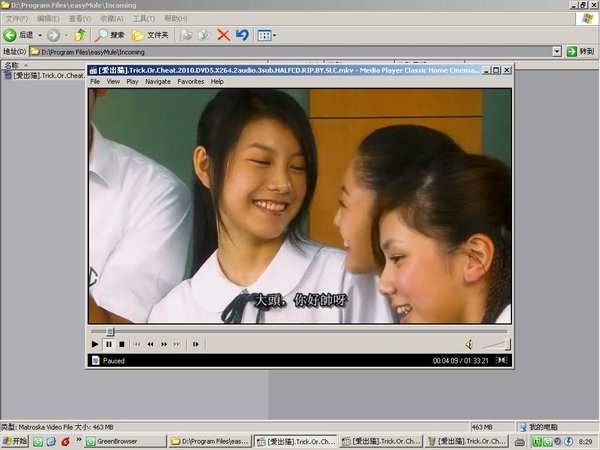Viewport: 600px width, 450px height.
Task: Click the blue Undo arrow icon
Action: point(242,35)
